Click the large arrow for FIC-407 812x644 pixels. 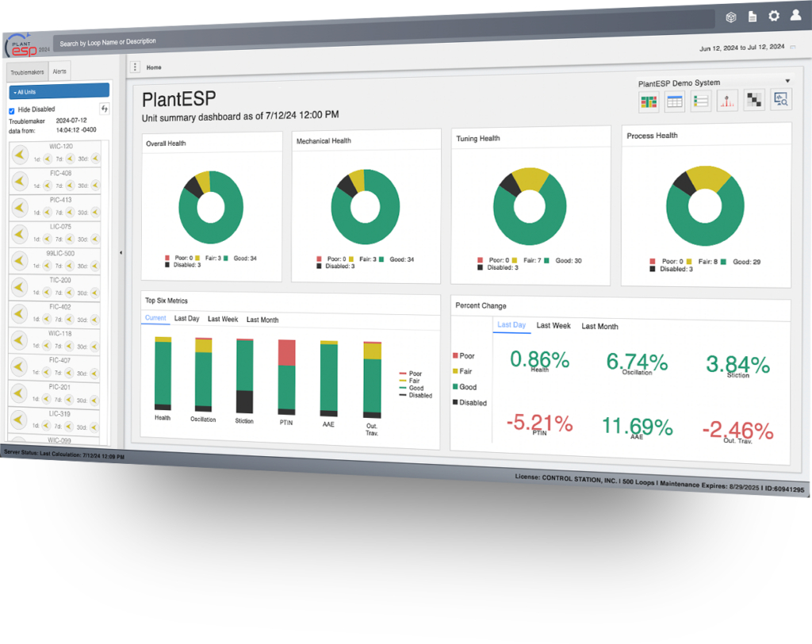pyautogui.click(x=19, y=367)
